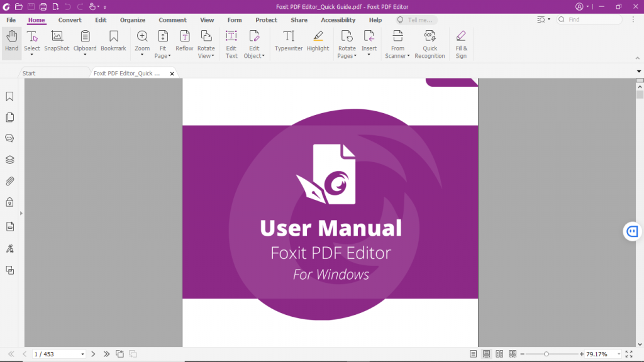Switch to the Convert ribbon tab
The image size is (644, 362).
pos(70,19)
